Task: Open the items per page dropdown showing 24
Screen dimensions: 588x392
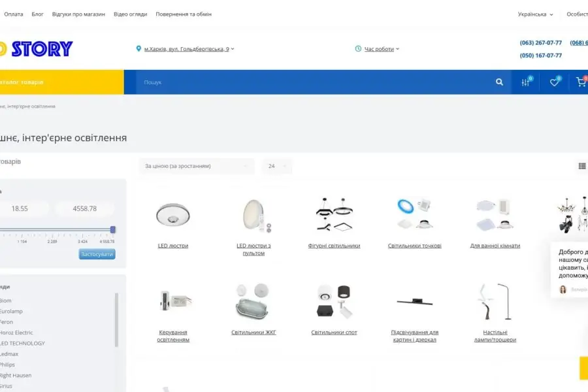Action: 276,166
